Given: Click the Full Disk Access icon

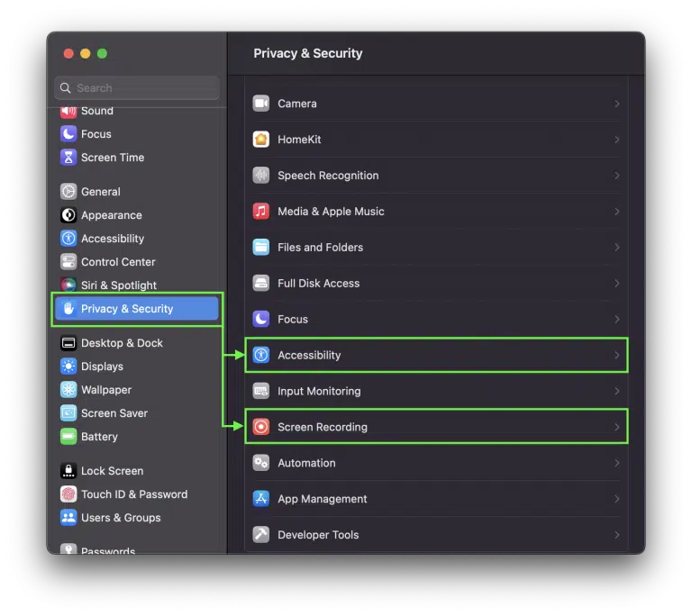Looking at the screenshot, I should point(260,284).
